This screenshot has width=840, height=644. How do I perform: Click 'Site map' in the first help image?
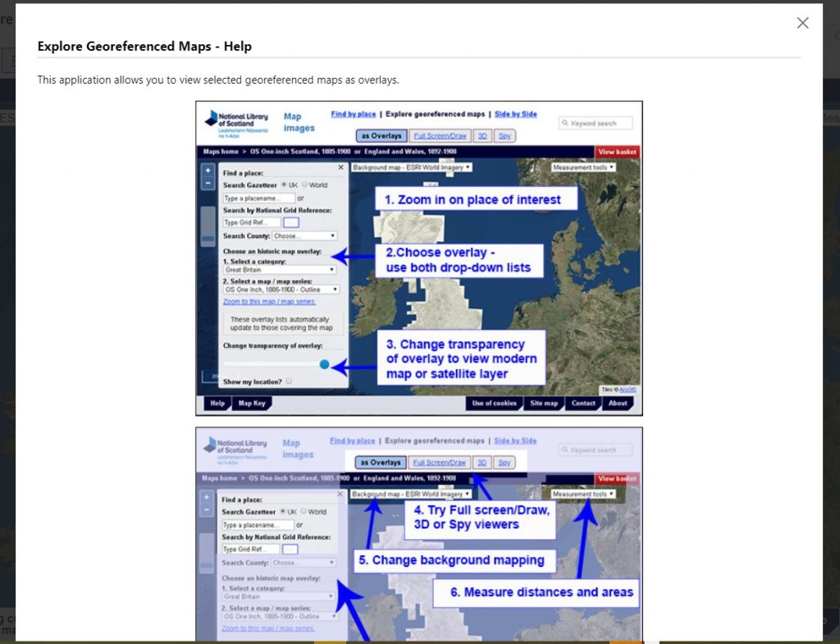pyautogui.click(x=544, y=404)
